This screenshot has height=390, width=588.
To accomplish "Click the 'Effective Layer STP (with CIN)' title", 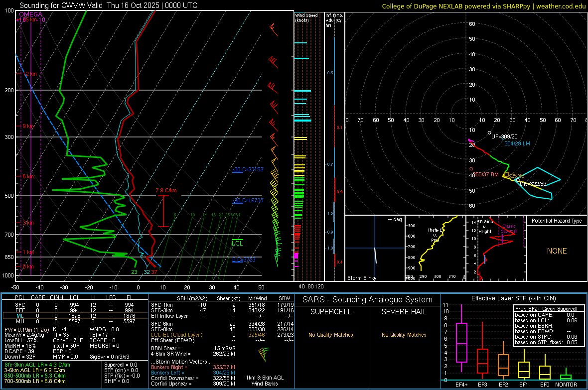I will [x=513, y=298].
